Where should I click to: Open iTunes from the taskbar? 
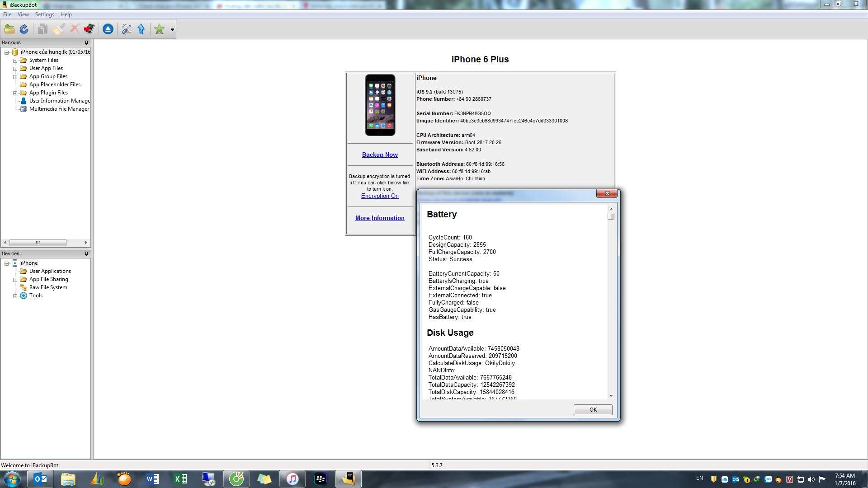pyautogui.click(x=292, y=479)
